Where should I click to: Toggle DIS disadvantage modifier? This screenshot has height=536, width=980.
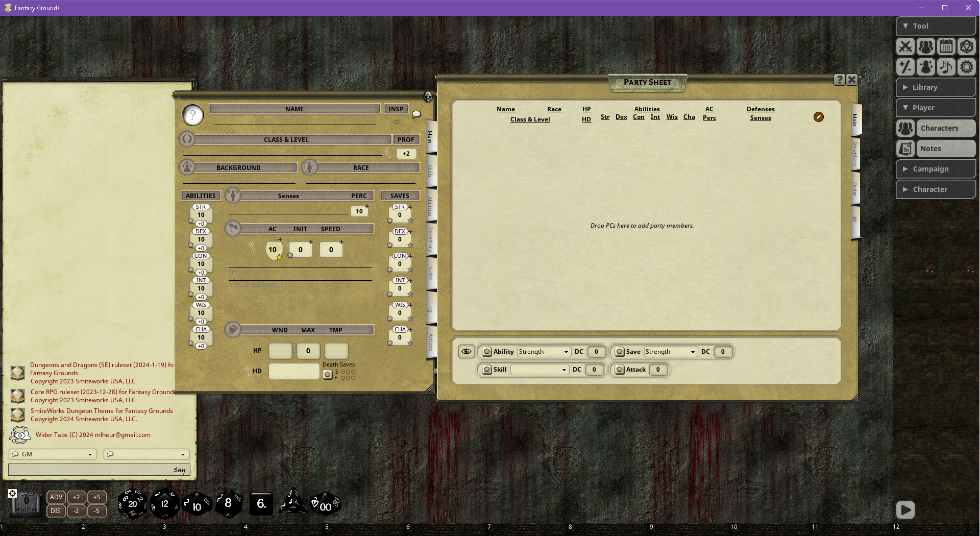(x=56, y=511)
